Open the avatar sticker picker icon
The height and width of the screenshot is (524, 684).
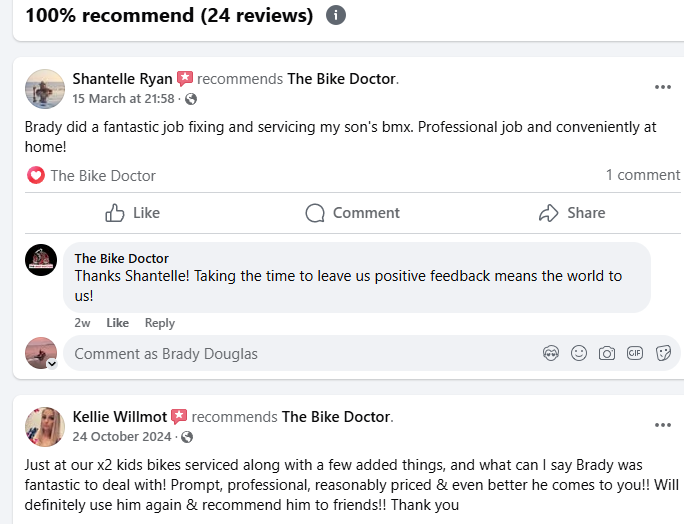550,353
